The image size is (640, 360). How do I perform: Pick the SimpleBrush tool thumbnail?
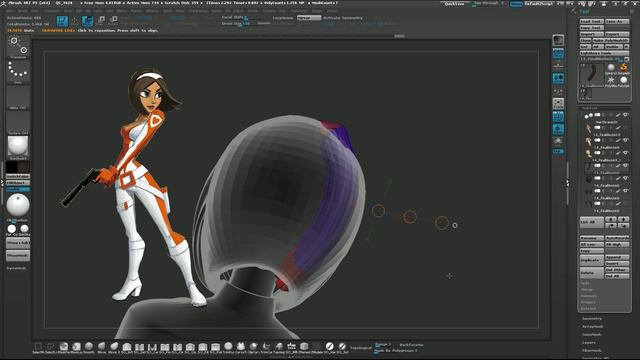coord(624,68)
